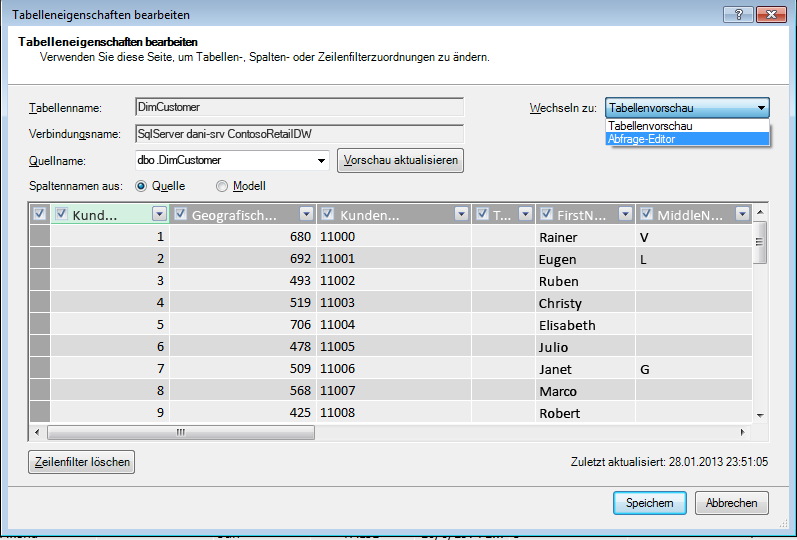Expand the Quellname combo box

click(321, 161)
